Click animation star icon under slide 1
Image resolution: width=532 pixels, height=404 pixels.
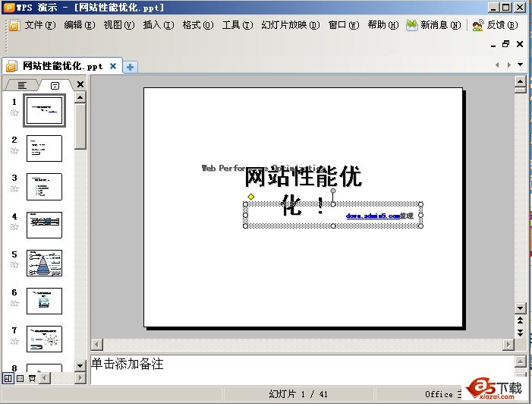pyautogui.click(x=14, y=113)
